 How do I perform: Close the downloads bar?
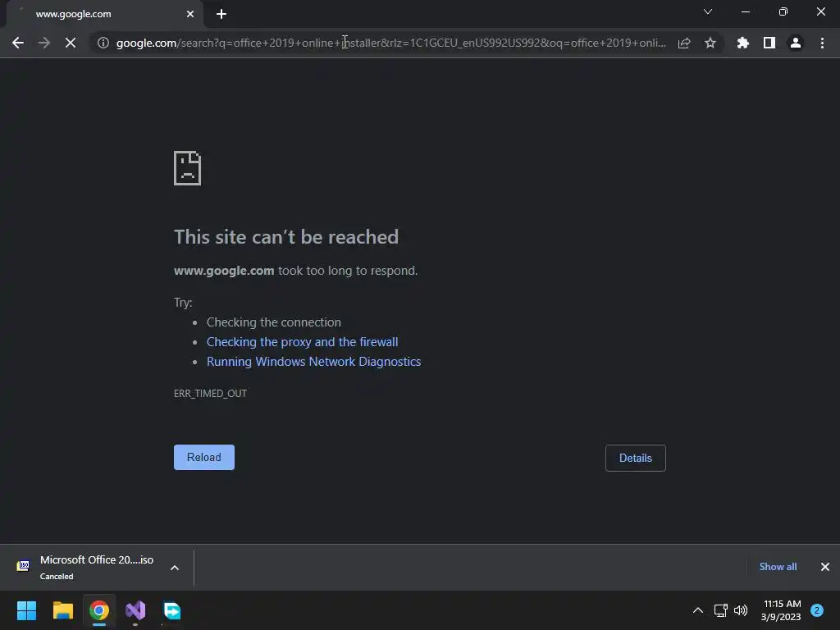point(825,567)
